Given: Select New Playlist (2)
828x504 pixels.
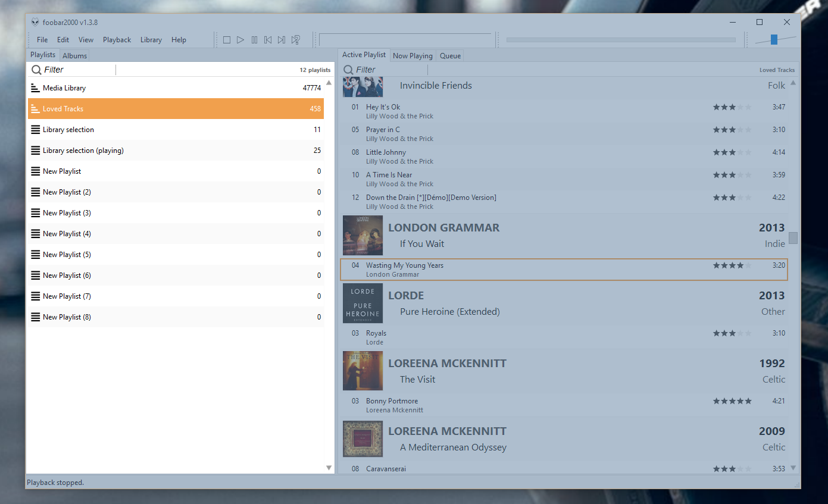Looking at the screenshot, I should coord(176,192).
